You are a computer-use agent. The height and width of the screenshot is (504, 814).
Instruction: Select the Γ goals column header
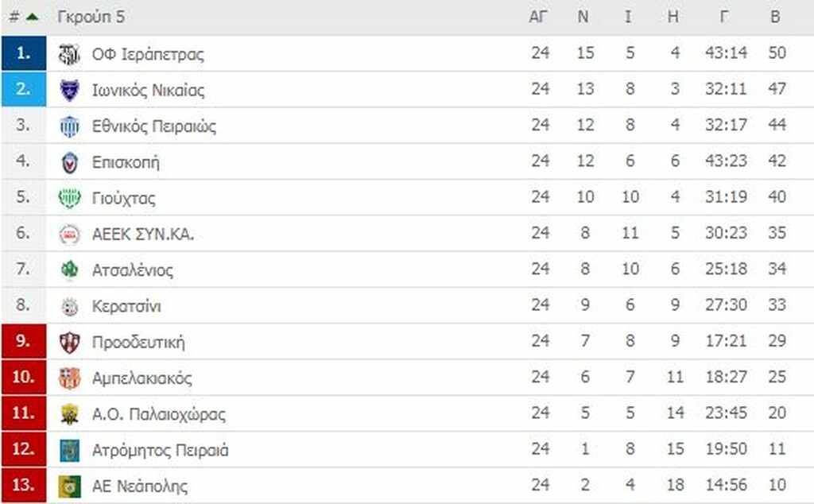click(723, 15)
